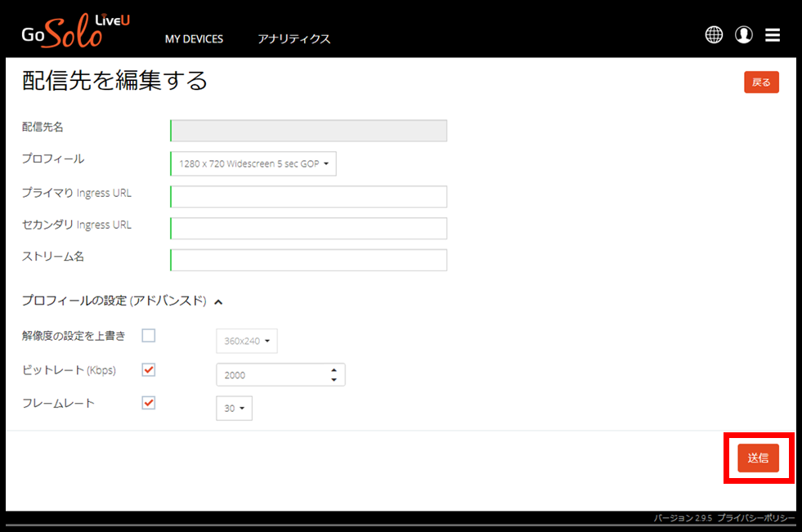This screenshot has width=802, height=532.
Task: Click the 戻る back button
Action: tap(761, 83)
